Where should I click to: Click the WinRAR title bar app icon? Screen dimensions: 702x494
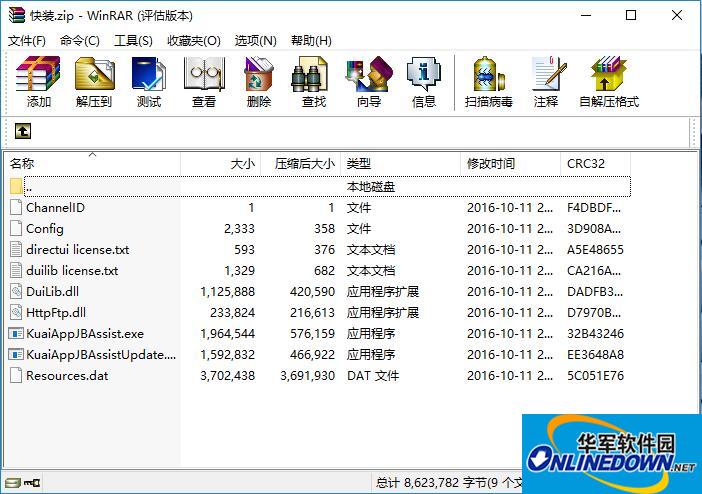click(17, 15)
